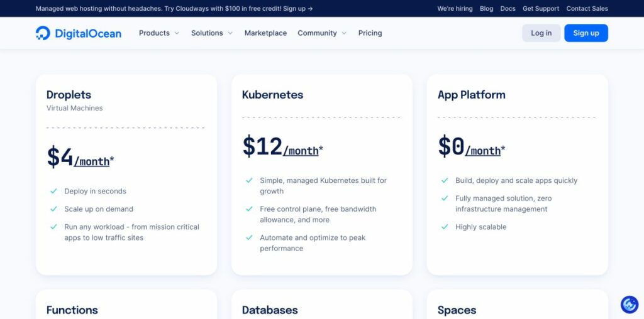The image size is (644, 319).
Task: Click checkmark beside Deploy in seconds
Action: [53, 191]
